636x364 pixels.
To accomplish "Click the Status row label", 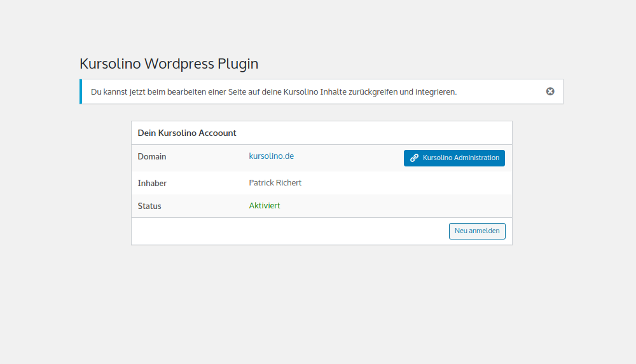I will pos(149,206).
